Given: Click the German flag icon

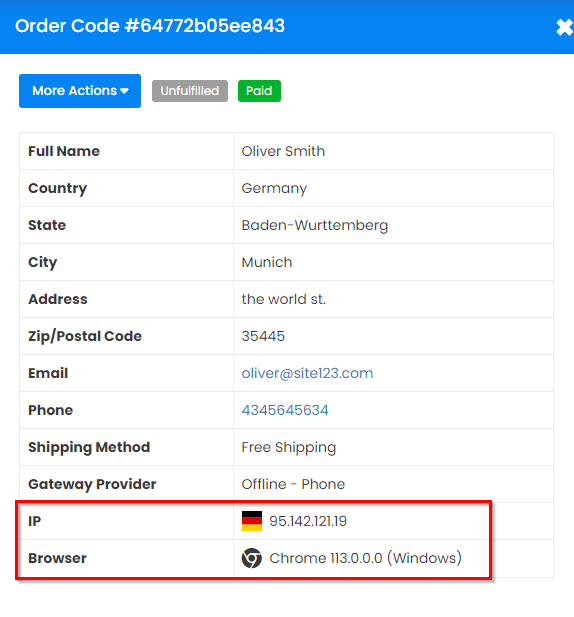Looking at the screenshot, I should point(252,521).
